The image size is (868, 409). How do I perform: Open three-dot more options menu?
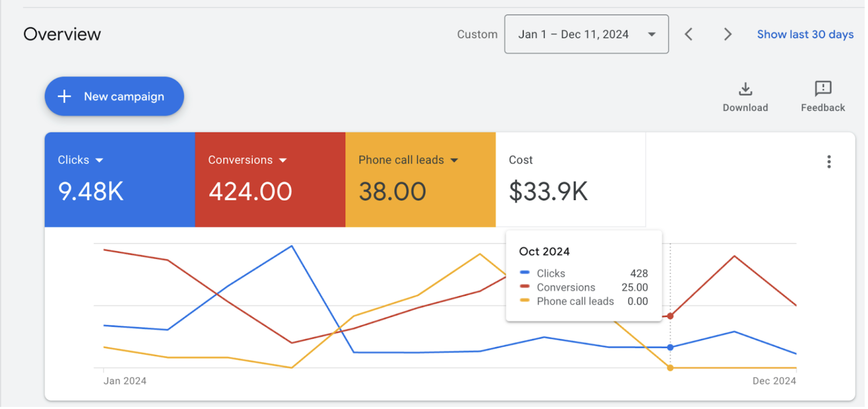tap(828, 162)
